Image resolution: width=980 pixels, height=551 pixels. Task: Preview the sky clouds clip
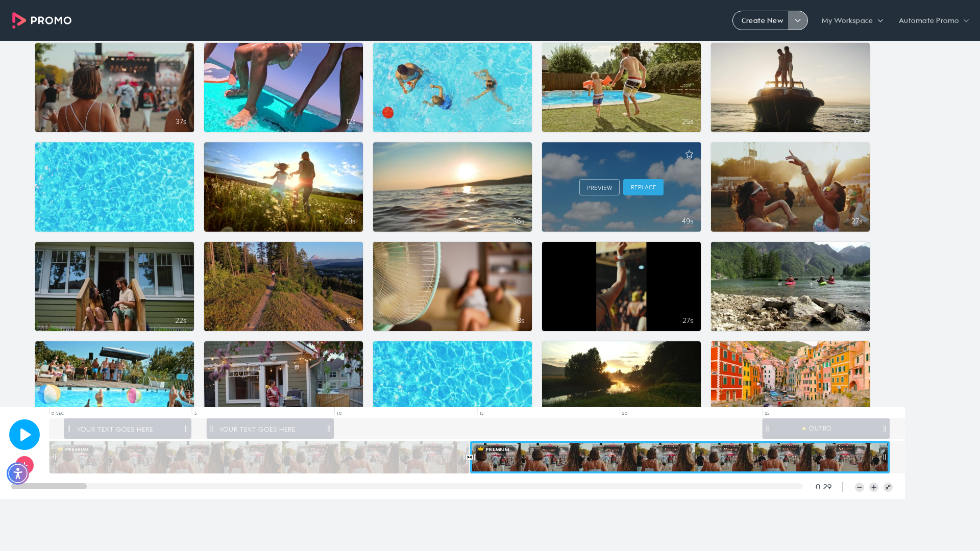point(599,187)
